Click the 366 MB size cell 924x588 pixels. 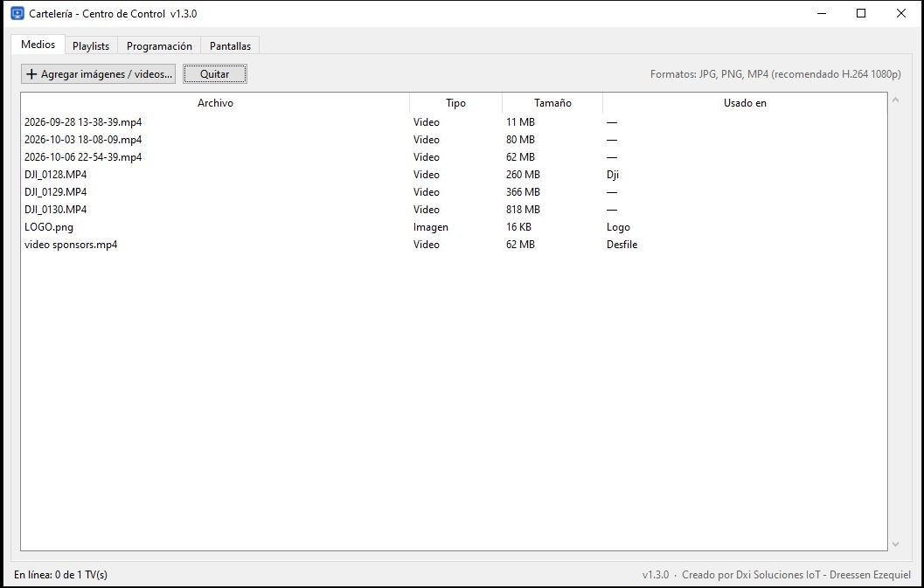523,192
